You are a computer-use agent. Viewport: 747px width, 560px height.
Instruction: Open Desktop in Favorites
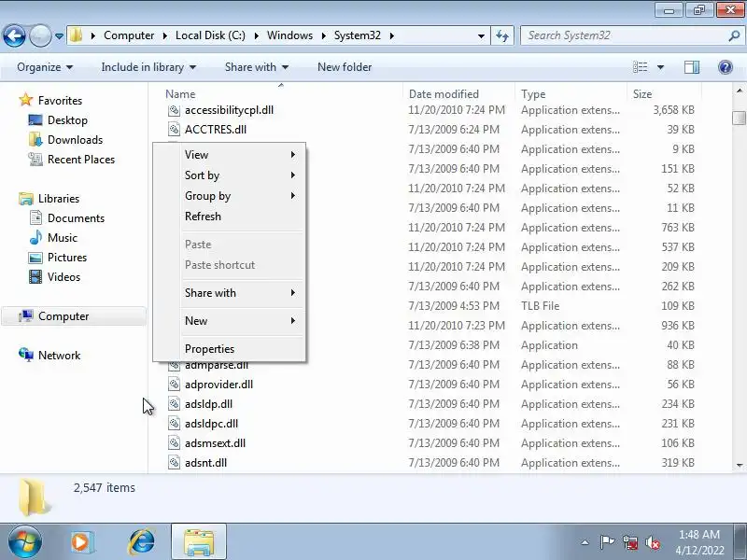[x=67, y=120]
